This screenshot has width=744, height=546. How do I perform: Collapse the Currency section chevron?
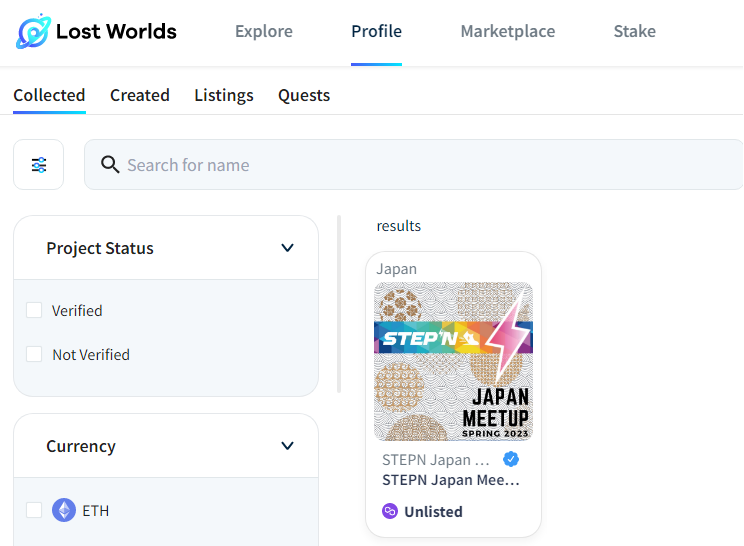coord(287,445)
